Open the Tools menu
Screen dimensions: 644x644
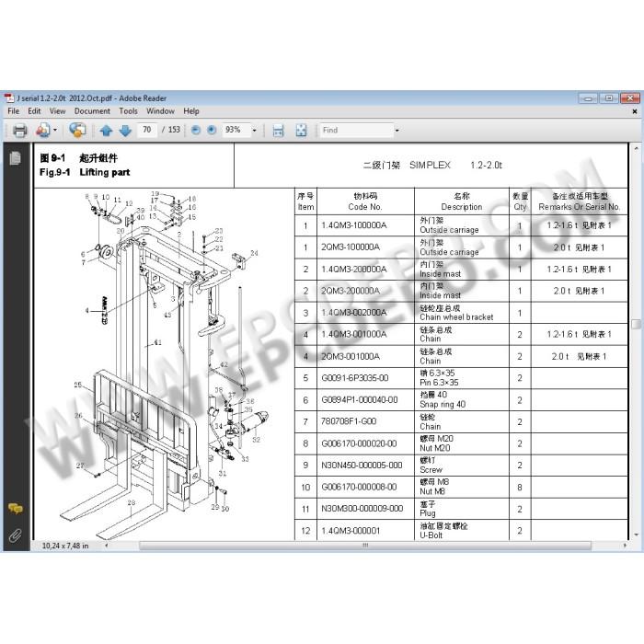pyautogui.click(x=128, y=111)
